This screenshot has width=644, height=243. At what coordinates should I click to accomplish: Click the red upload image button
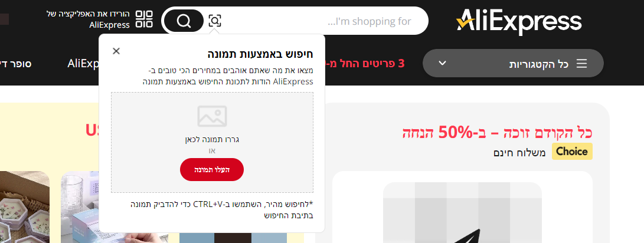pyautogui.click(x=212, y=169)
